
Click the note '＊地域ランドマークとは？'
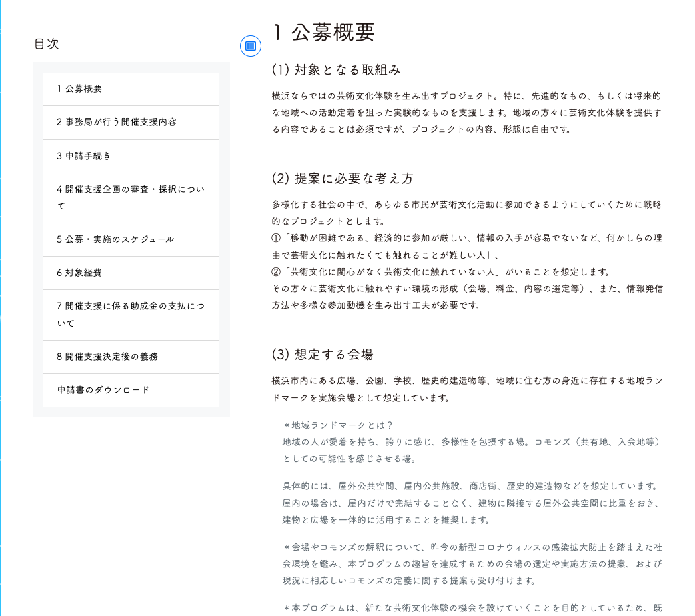(337, 425)
